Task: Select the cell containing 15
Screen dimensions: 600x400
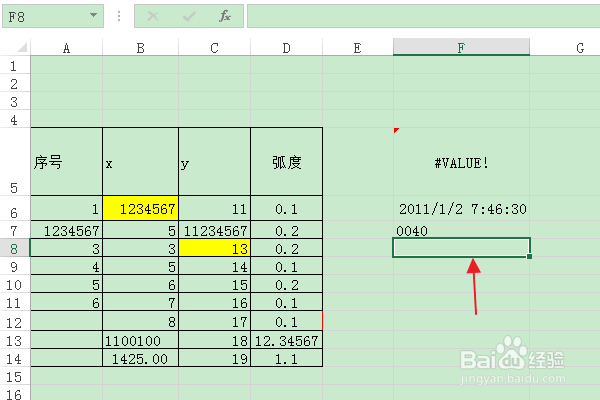Action: (x=214, y=284)
